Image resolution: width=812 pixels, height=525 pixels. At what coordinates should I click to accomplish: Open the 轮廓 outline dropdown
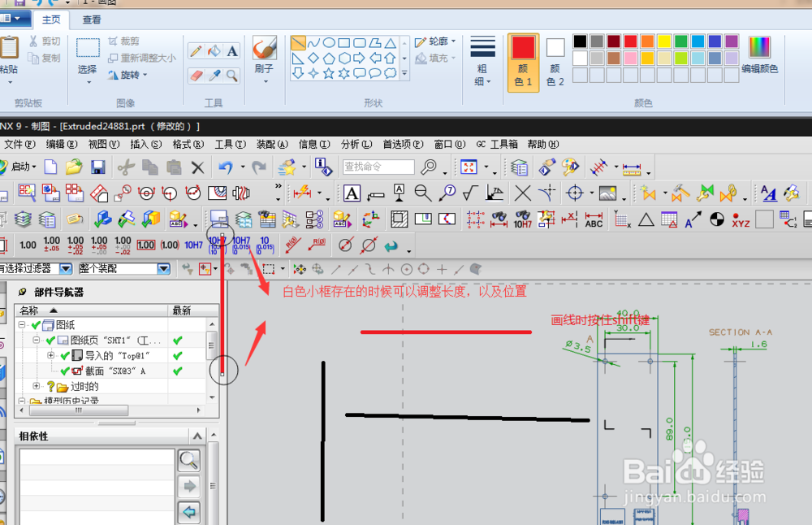[x=435, y=41]
